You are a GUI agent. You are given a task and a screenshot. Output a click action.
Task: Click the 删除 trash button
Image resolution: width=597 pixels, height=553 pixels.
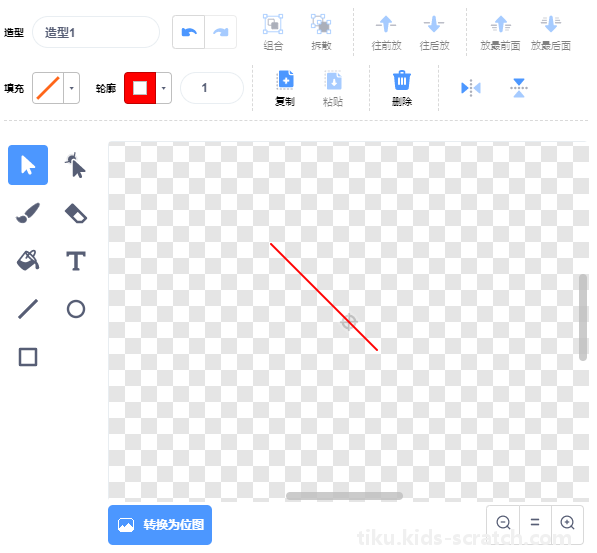402,88
